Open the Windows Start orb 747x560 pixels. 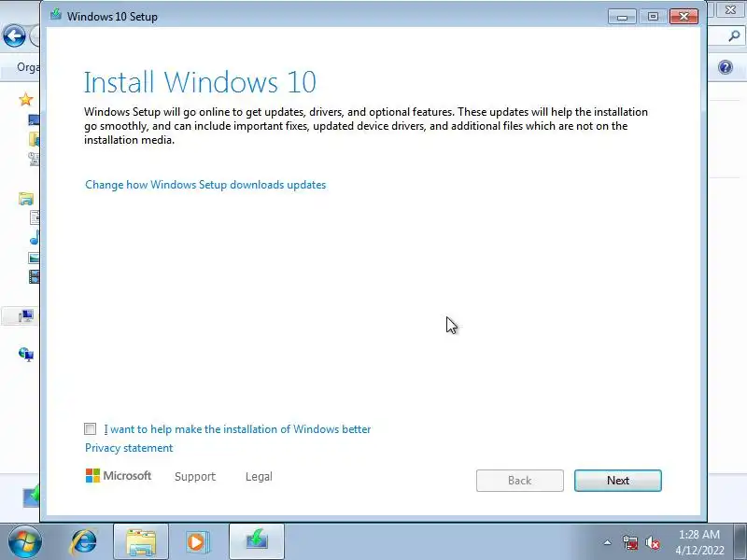tap(24, 542)
